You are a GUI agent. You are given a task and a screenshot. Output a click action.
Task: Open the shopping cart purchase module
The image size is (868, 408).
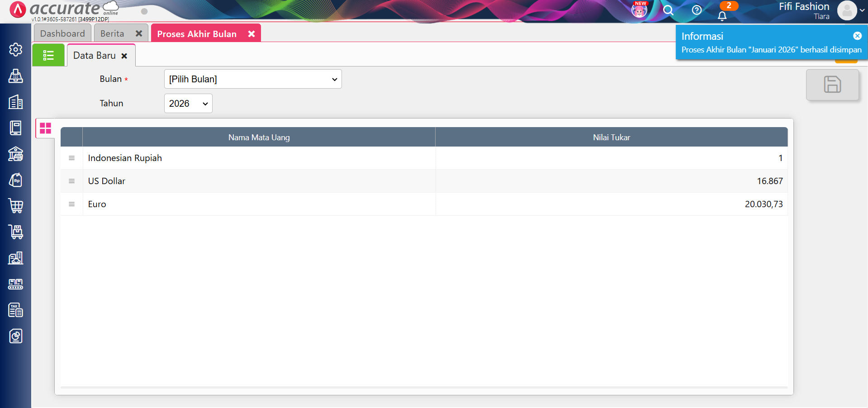(x=16, y=206)
